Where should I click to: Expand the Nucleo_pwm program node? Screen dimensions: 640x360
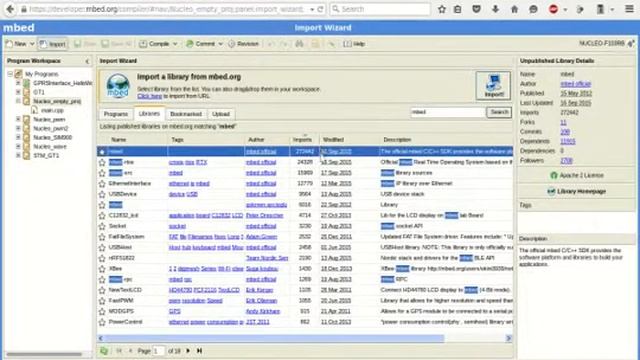[x=18, y=119]
